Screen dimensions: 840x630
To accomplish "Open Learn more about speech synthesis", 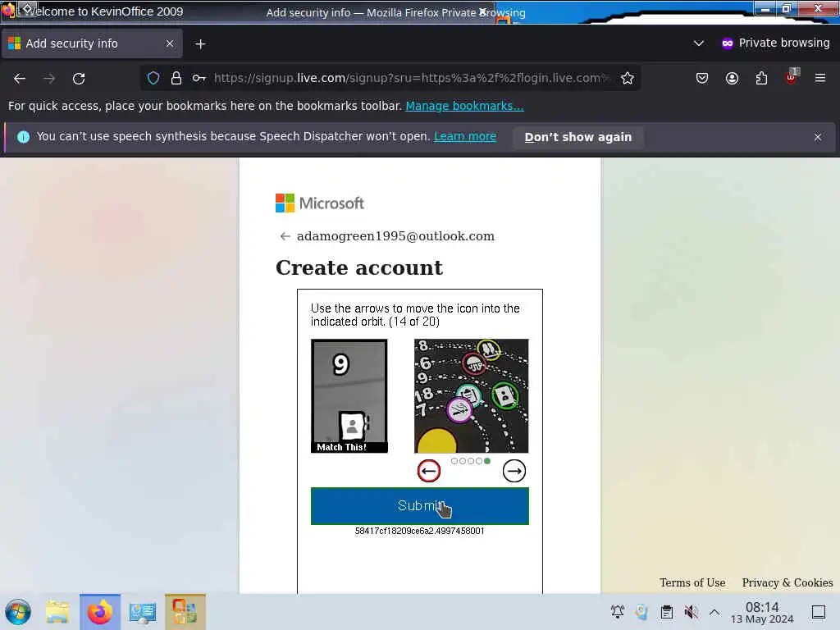I will 465,136.
